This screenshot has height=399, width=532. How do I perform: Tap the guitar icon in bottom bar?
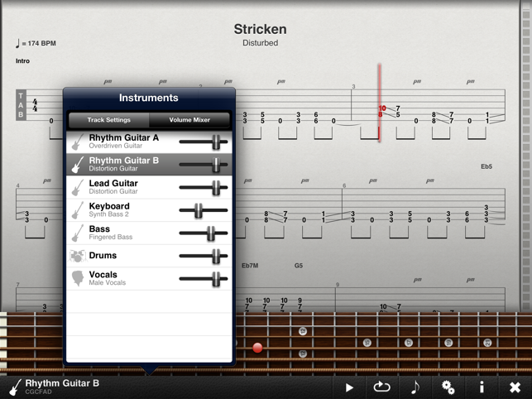point(15,387)
